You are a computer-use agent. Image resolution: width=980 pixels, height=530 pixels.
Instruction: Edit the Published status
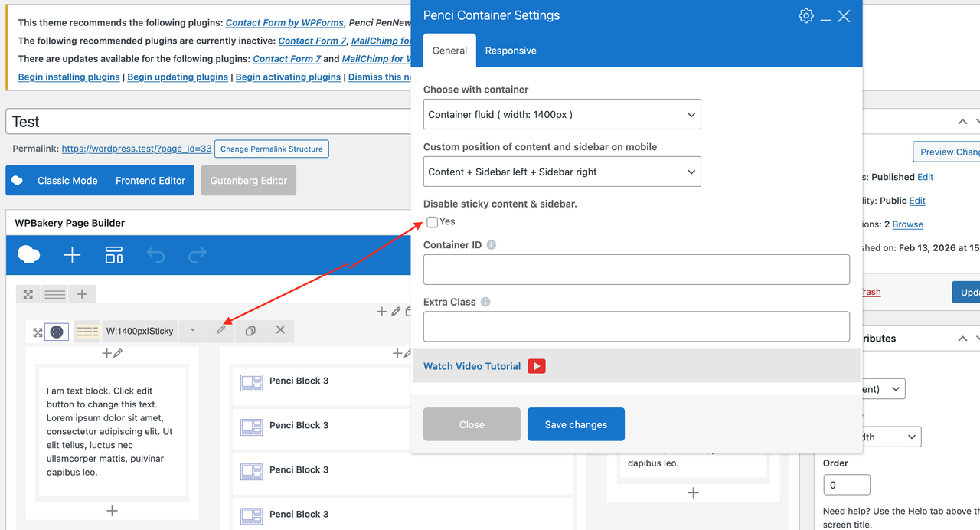[926, 177]
